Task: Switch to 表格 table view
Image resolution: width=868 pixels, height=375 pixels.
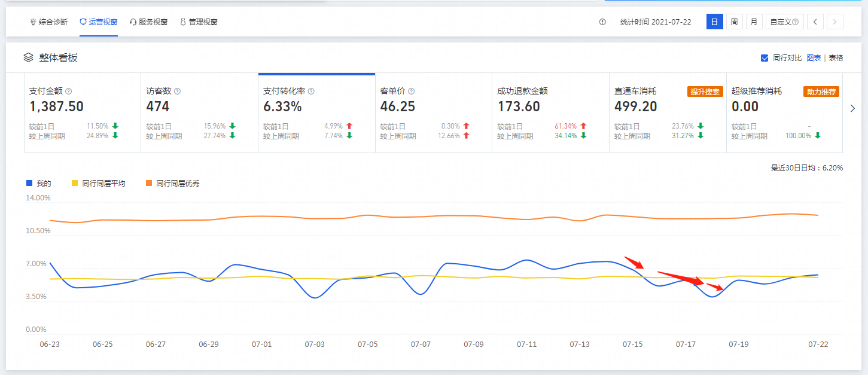Action: [836, 58]
